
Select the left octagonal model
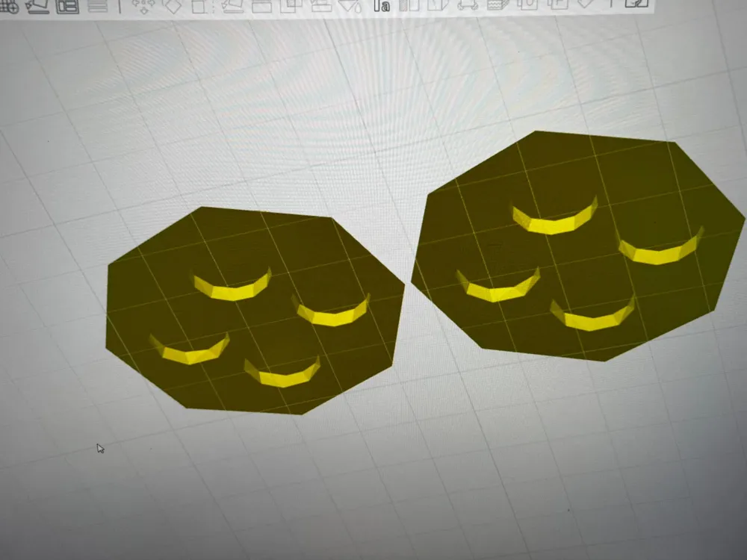click(x=255, y=310)
